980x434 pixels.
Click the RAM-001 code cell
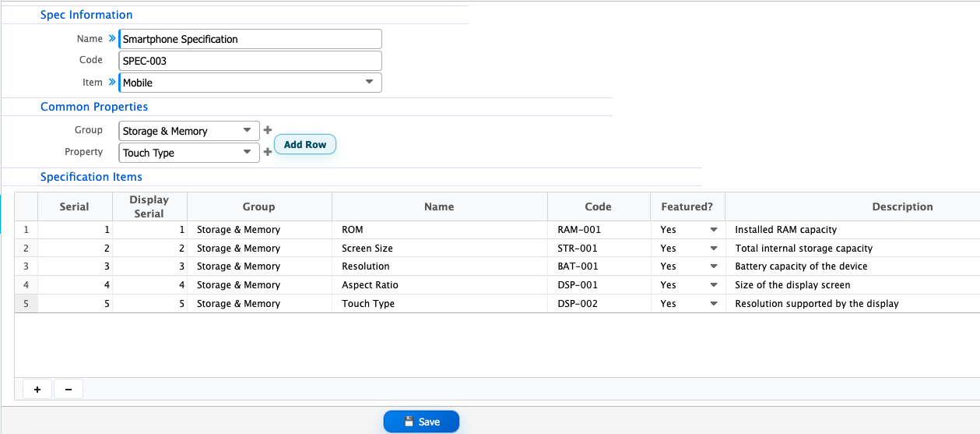pyautogui.click(x=599, y=230)
